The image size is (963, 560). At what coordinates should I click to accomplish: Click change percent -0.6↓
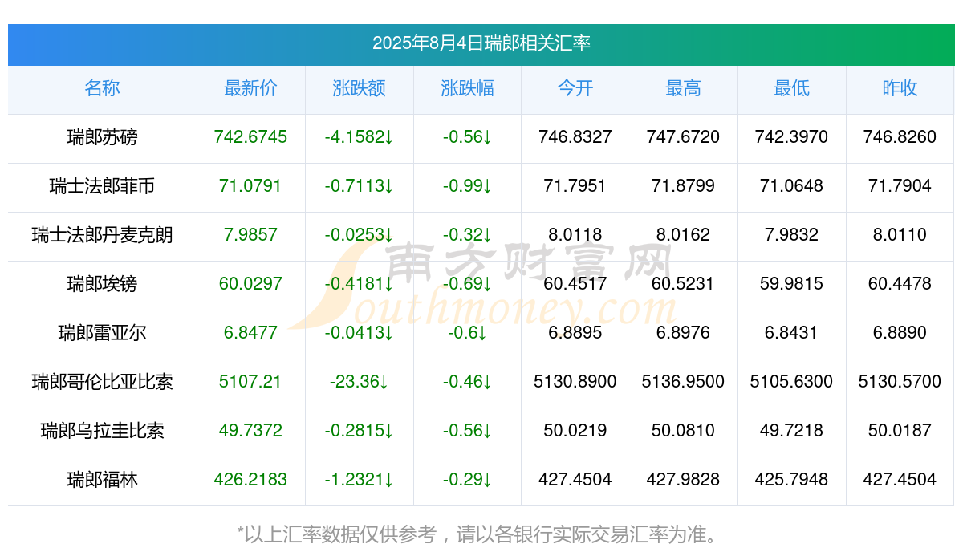[x=467, y=332]
